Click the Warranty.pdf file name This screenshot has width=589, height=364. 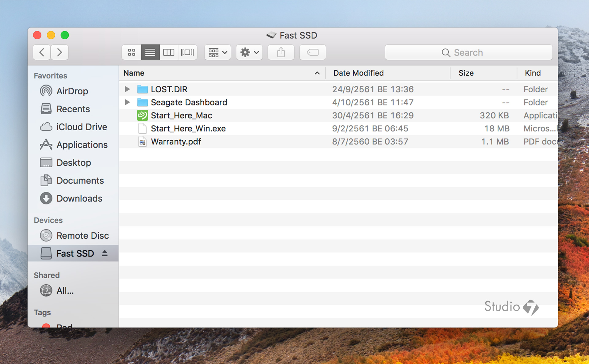176,142
